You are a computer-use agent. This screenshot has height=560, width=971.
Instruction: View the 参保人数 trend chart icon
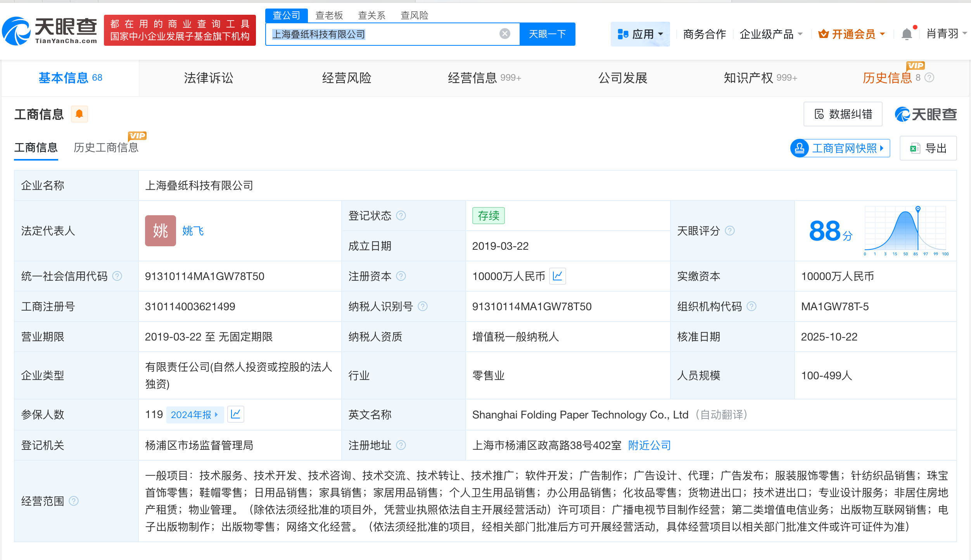pos(236,414)
